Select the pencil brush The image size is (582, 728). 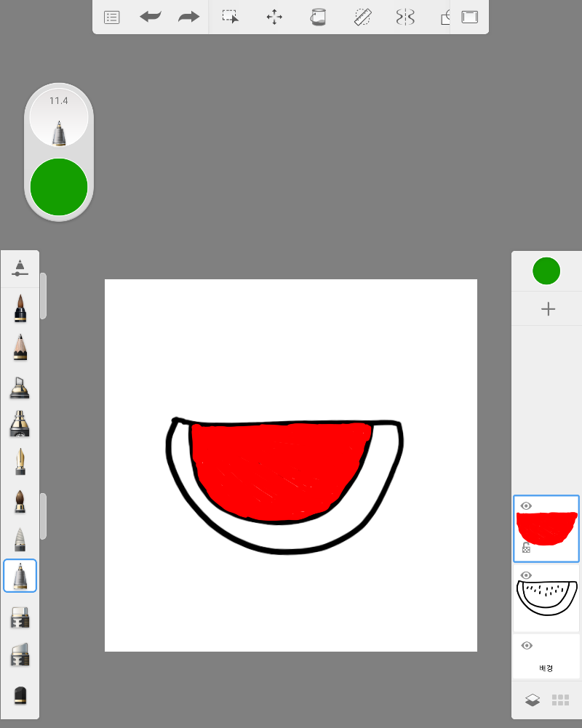(20, 348)
